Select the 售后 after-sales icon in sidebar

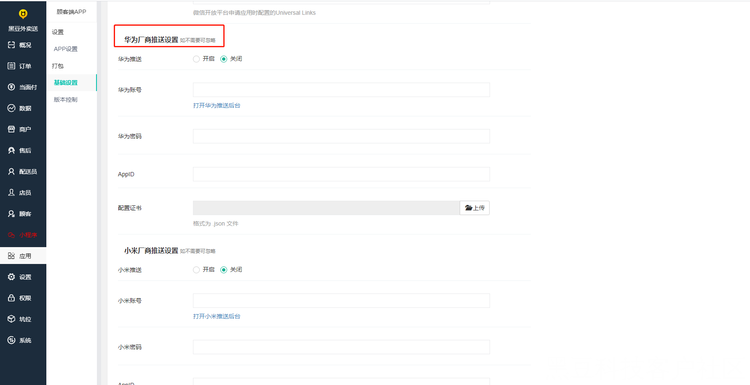pos(11,150)
